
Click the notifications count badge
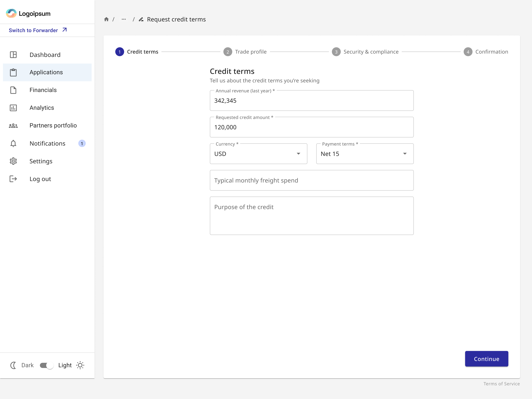click(x=82, y=144)
